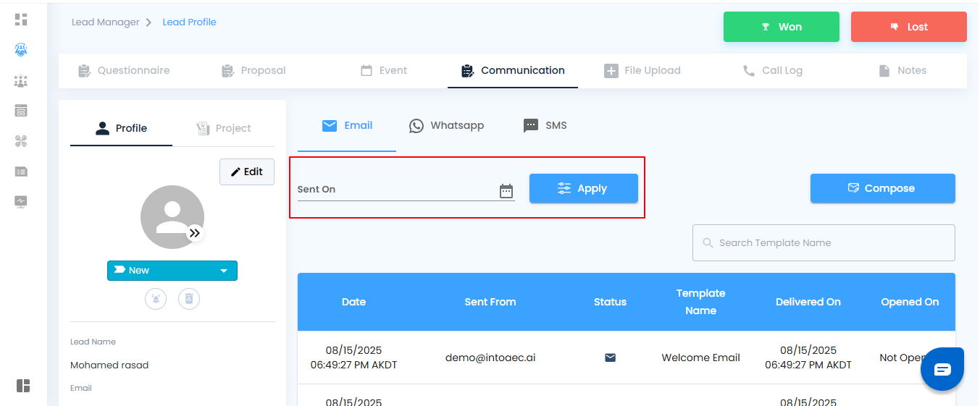Switch to the Project tab

click(224, 128)
